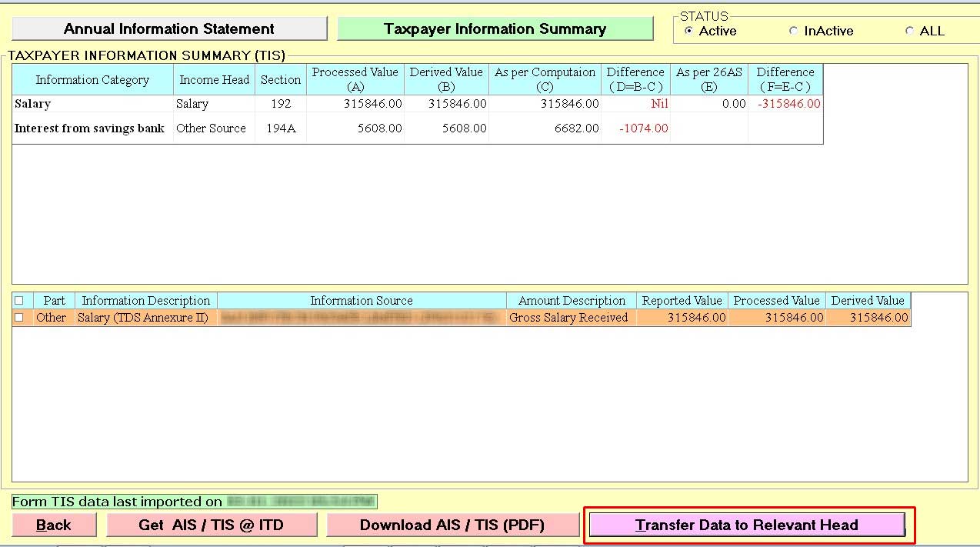The width and height of the screenshot is (980, 547).
Task: Click the Gross Salary Received cell
Action: 568,318
